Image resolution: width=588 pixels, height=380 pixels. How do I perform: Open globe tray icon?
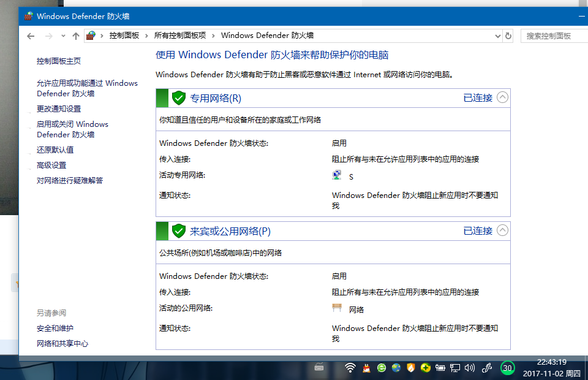click(x=396, y=368)
